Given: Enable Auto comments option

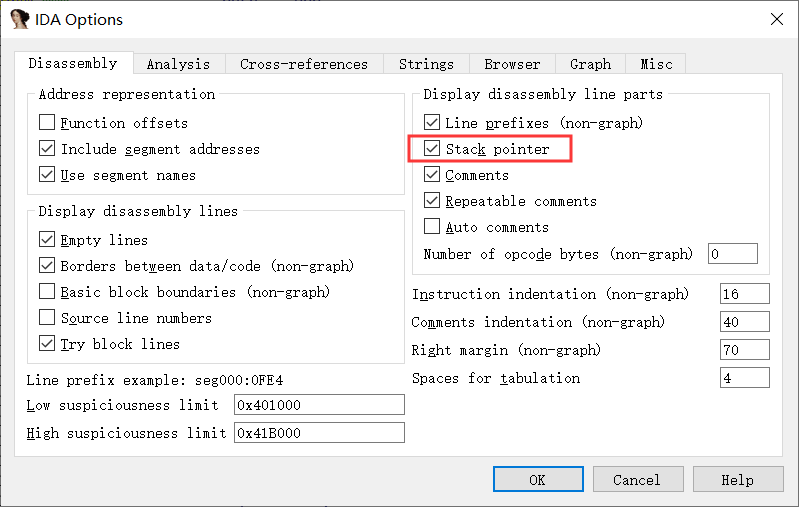Looking at the screenshot, I should tap(432, 226).
